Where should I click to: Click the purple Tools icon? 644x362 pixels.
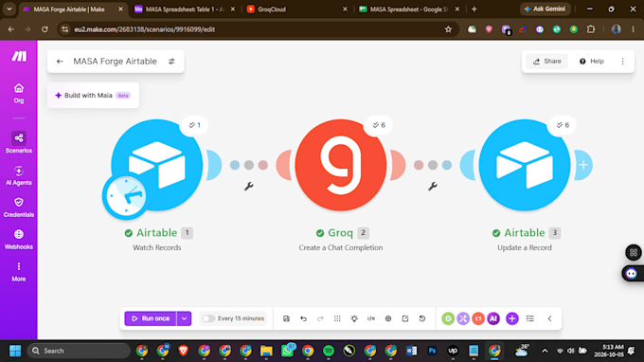(x=463, y=318)
